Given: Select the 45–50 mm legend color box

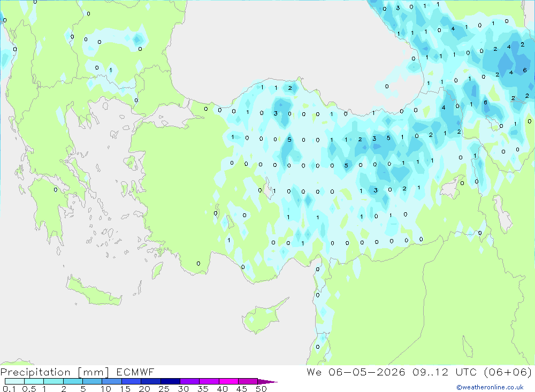Looking at the screenshot, I should (248, 381).
